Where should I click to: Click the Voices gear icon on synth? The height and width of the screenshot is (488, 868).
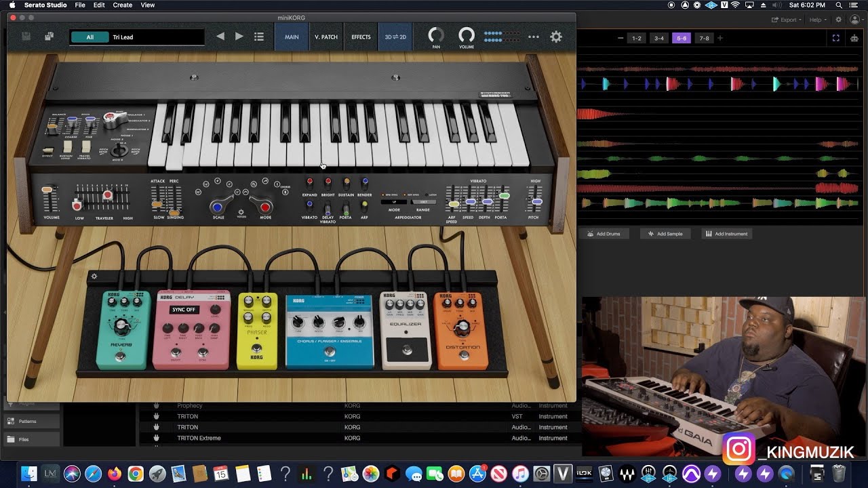point(241,211)
